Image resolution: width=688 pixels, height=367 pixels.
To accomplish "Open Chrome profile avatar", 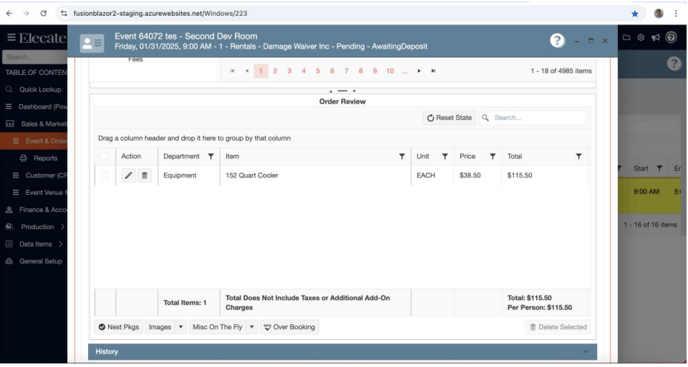I will pyautogui.click(x=659, y=14).
